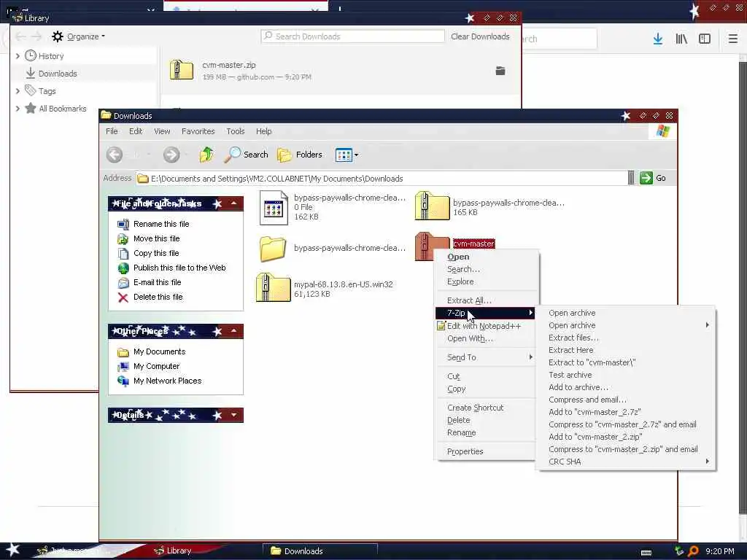Image resolution: width=747 pixels, height=560 pixels.
Task: Expand the Details panel
Action: 234,415
